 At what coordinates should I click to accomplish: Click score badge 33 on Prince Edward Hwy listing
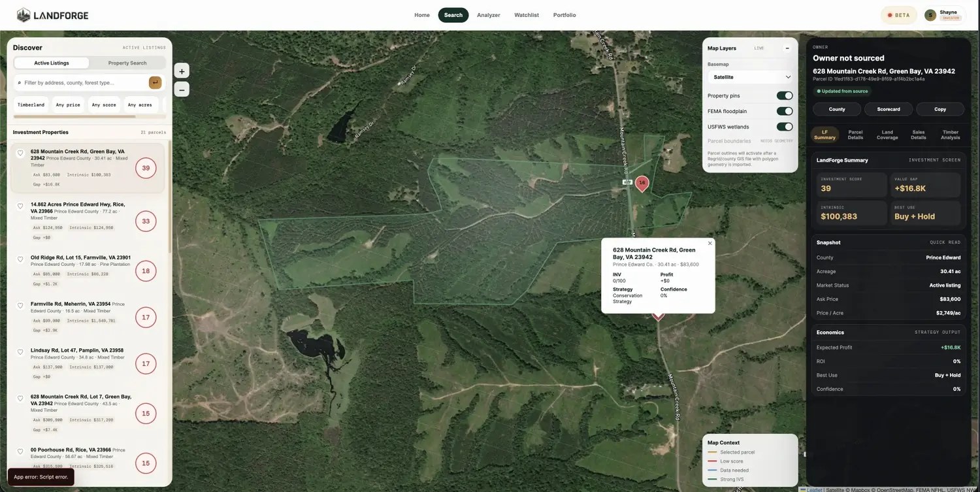[x=146, y=221]
